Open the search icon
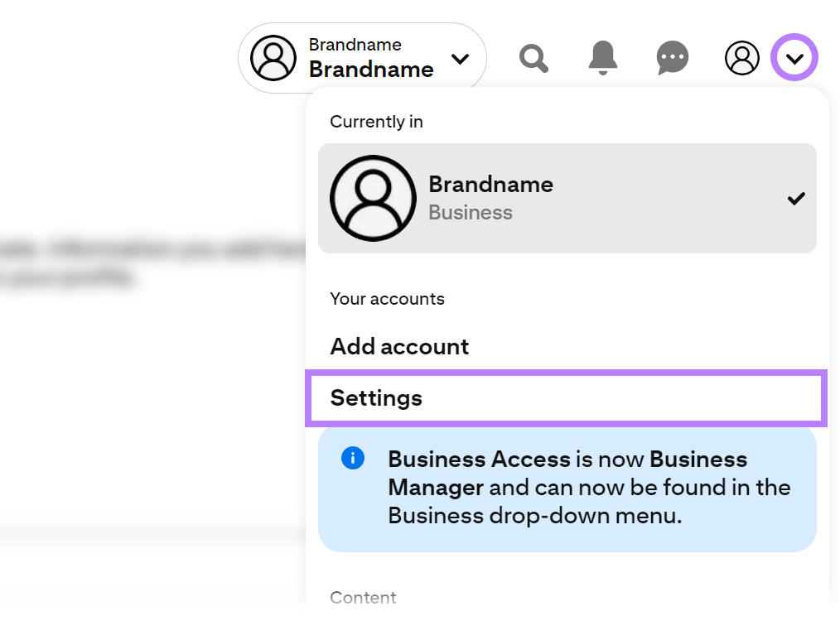The width and height of the screenshot is (840, 621). (x=533, y=57)
